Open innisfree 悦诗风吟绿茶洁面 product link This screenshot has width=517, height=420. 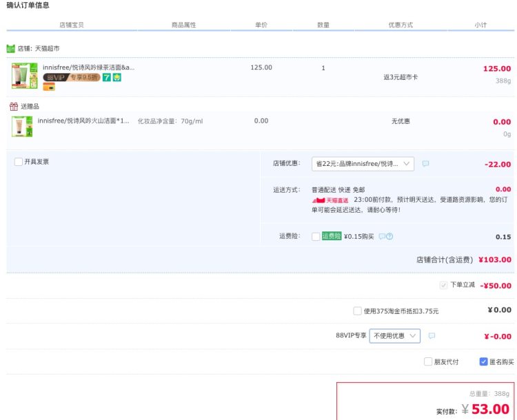(89, 67)
